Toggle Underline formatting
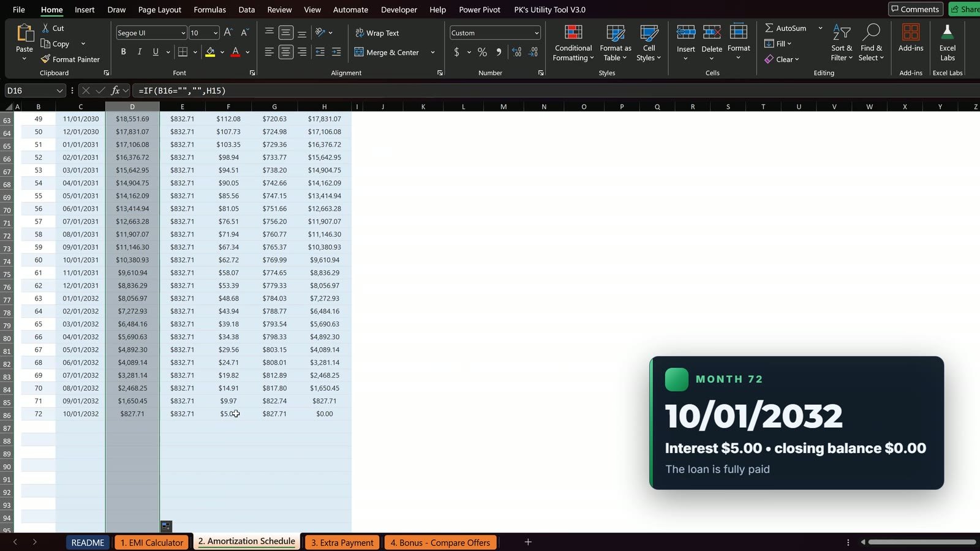This screenshot has height=551, width=980. point(156,52)
